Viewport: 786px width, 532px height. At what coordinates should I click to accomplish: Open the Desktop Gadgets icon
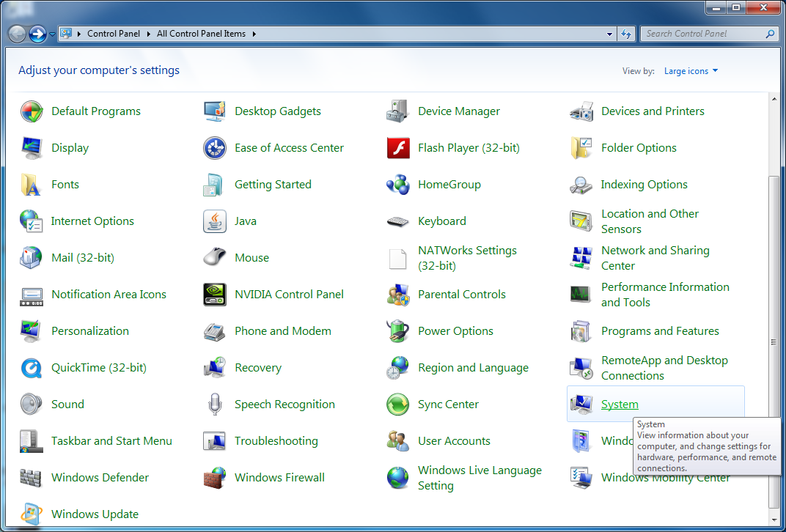(215, 111)
